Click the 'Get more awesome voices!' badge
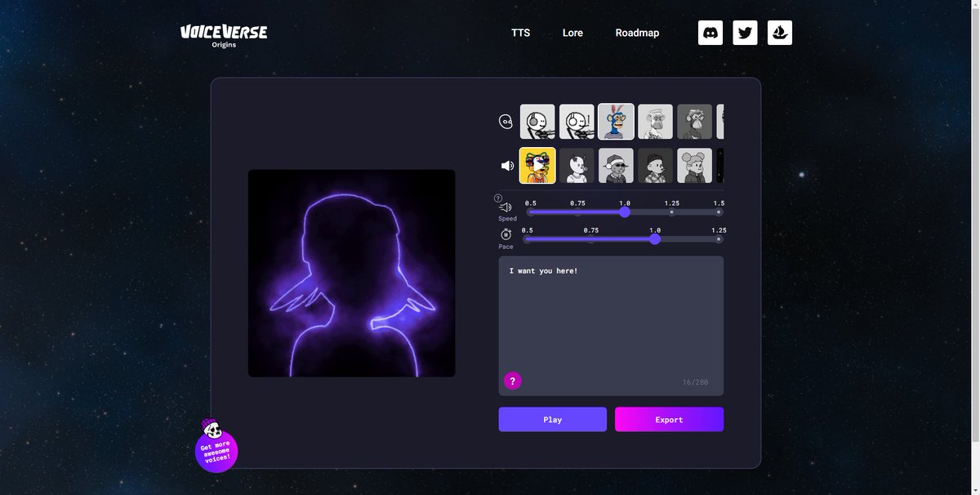This screenshot has width=980, height=495. 216,451
